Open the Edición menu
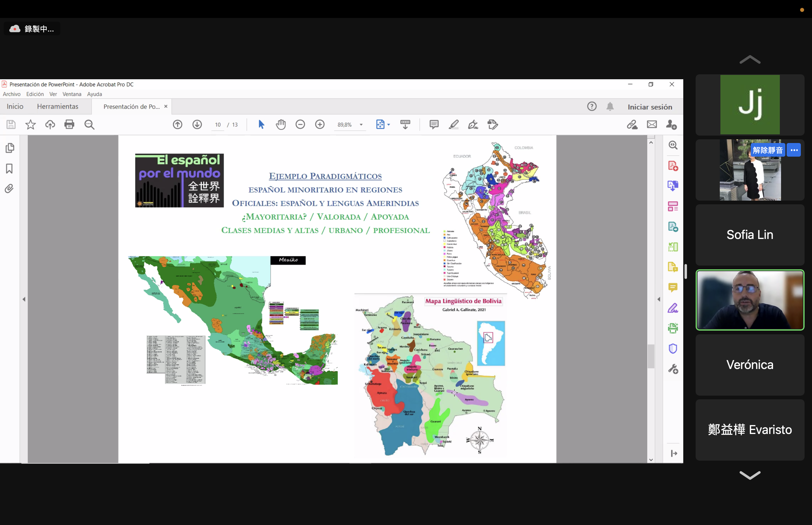This screenshot has width=812, height=525. [x=35, y=94]
